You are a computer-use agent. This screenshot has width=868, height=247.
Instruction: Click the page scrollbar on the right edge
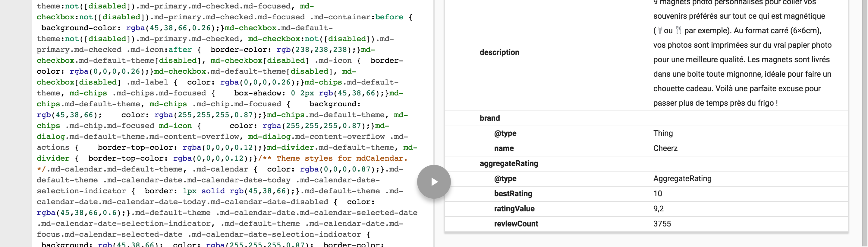click(x=865, y=123)
